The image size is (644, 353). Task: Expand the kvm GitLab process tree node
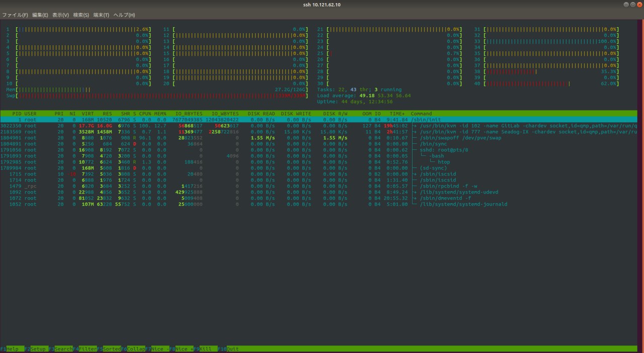click(414, 126)
